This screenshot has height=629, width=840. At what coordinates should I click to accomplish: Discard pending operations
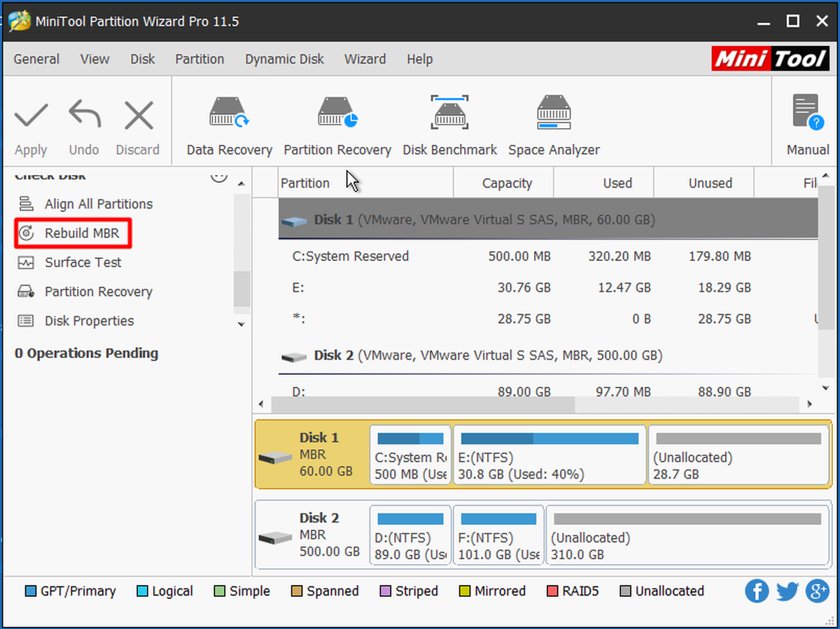tap(138, 116)
